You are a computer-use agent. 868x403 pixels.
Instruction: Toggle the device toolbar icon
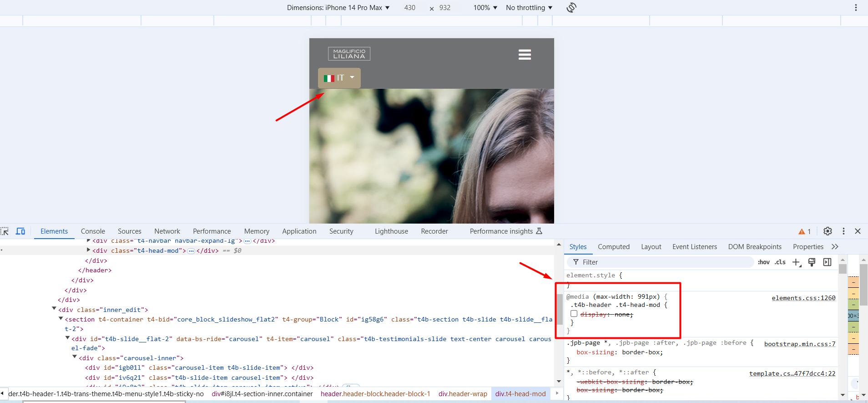tap(20, 231)
